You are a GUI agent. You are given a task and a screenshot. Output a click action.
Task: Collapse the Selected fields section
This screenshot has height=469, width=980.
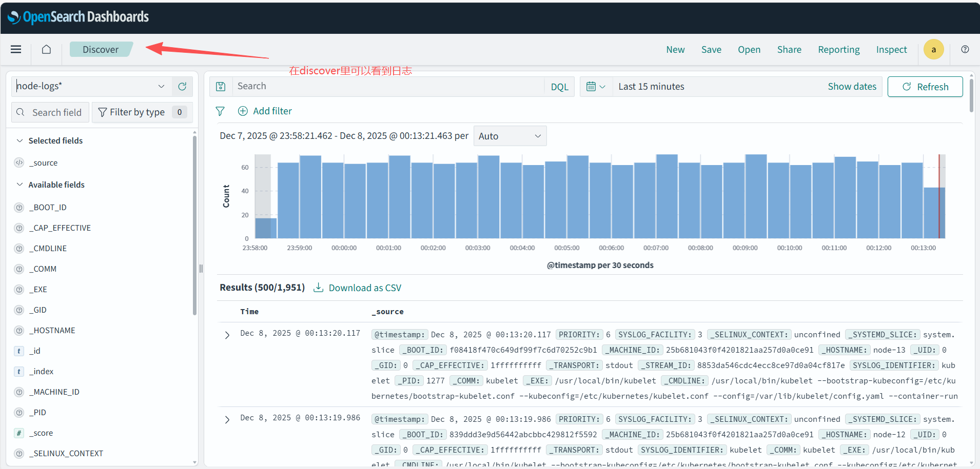(19, 140)
